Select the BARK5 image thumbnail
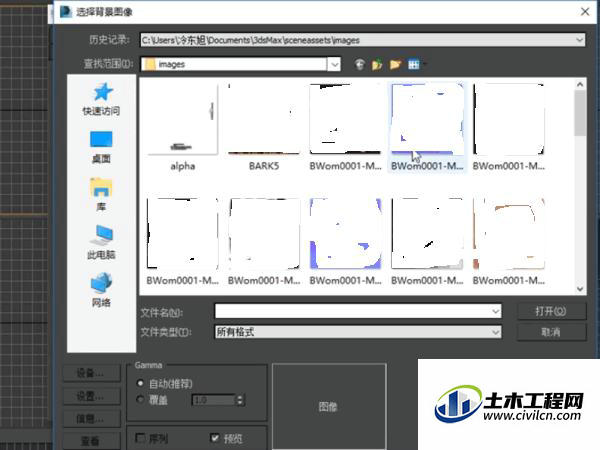The height and width of the screenshot is (450, 600). point(264,127)
